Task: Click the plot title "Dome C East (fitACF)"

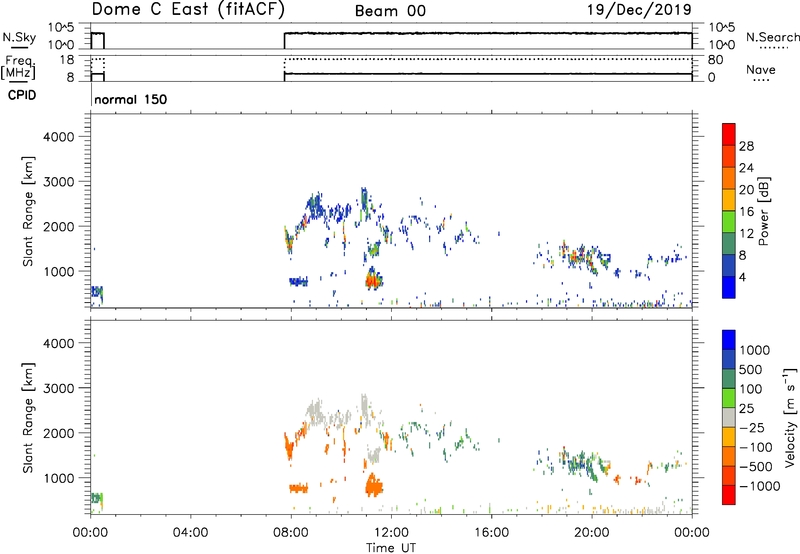Action: (x=188, y=9)
